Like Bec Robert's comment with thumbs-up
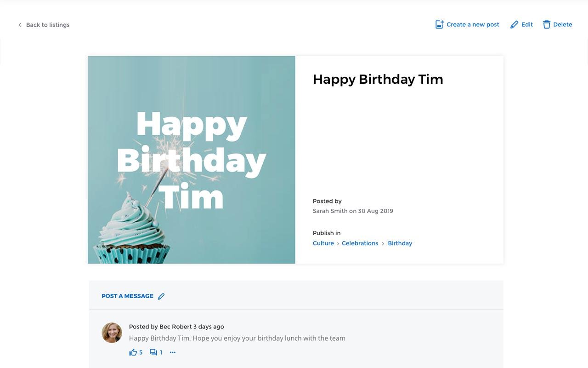The width and height of the screenshot is (588, 368). coord(133,352)
